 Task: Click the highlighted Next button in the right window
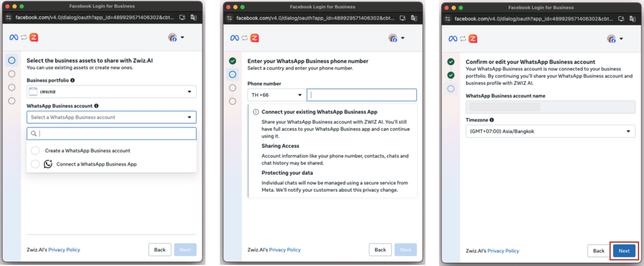[x=624, y=250]
